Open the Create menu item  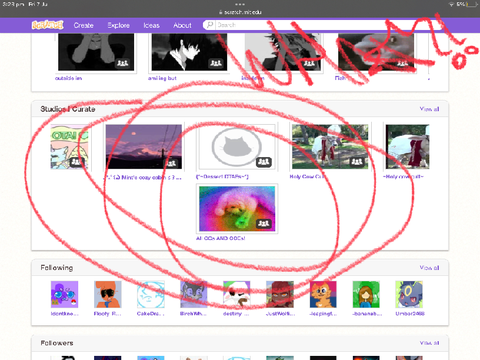coord(83,25)
